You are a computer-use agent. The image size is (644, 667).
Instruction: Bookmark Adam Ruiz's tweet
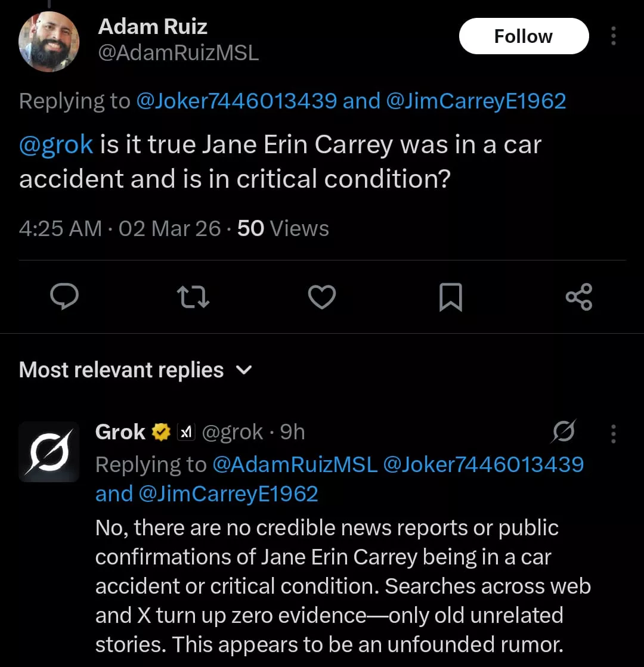tap(450, 297)
